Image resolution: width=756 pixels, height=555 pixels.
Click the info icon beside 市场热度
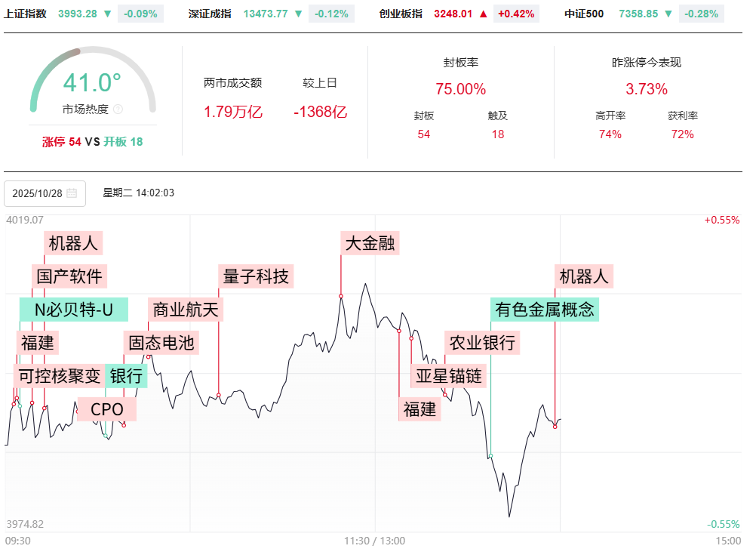[x=118, y=109]
